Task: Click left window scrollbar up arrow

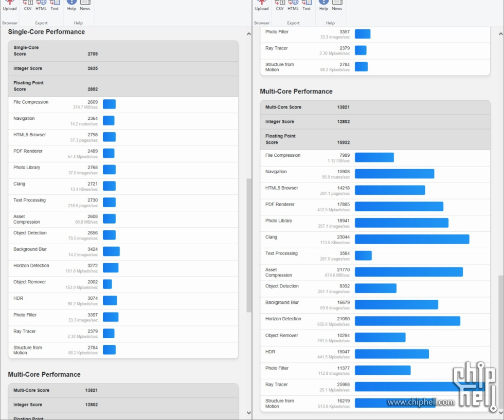Action: point(249,34)
